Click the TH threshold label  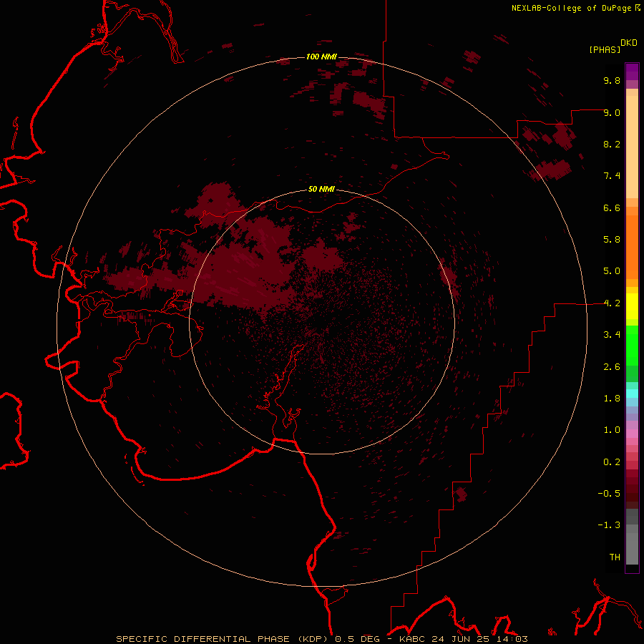[615, 557]
